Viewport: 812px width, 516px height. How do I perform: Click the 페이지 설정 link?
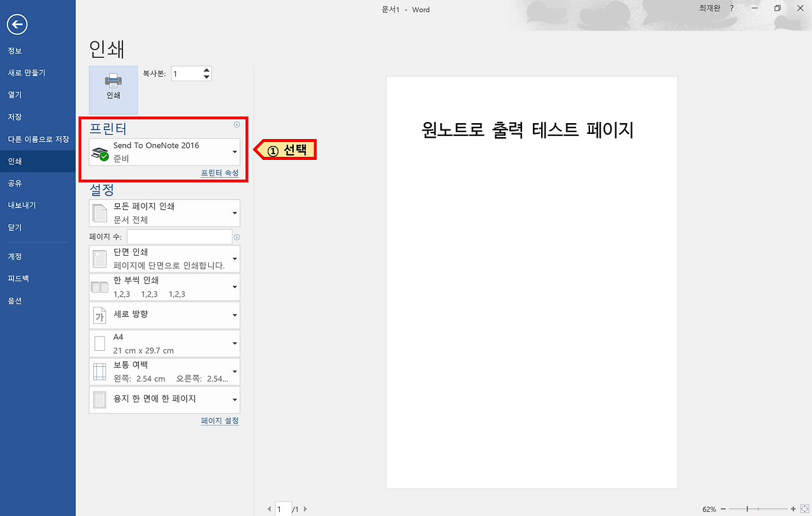(x=219, y=421)
